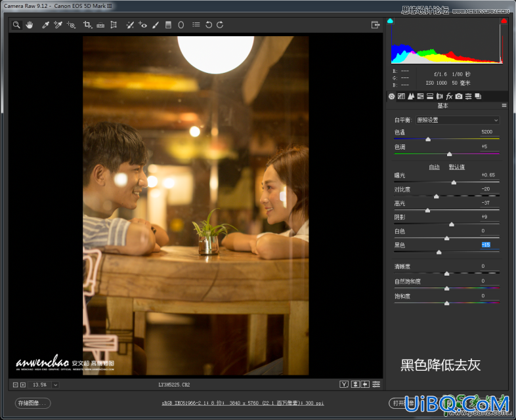This screenshot has height=420, width=516.
Task: Click the 曝光 value field +0.65
Action: 488,175
